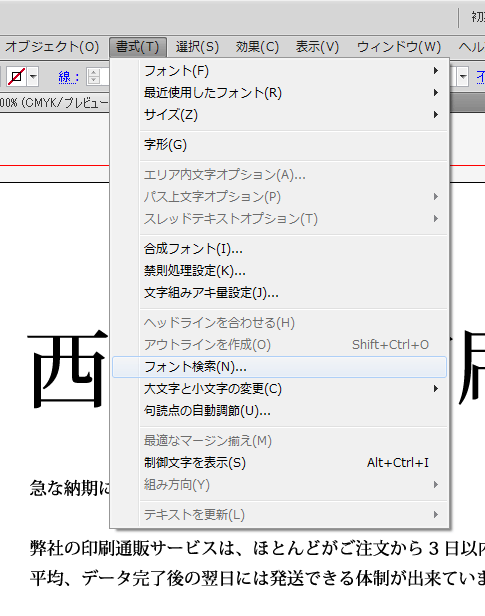Image resolution: width=485 pixels, height=616 pixels.
Task: Adjust the stroke weight stepper arrows
Action: (x=93, y=77)
